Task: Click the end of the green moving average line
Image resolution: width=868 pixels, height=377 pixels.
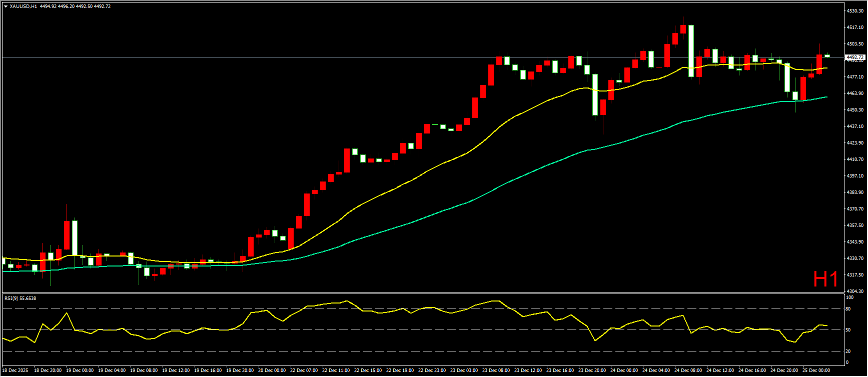Action: click(x=826, y=97)
